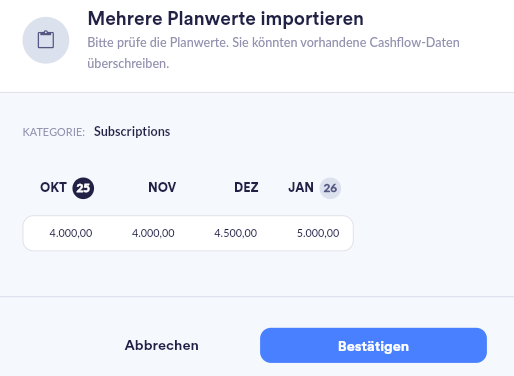
Task: Click the Bestätigen button
Action: coord(373,346)
